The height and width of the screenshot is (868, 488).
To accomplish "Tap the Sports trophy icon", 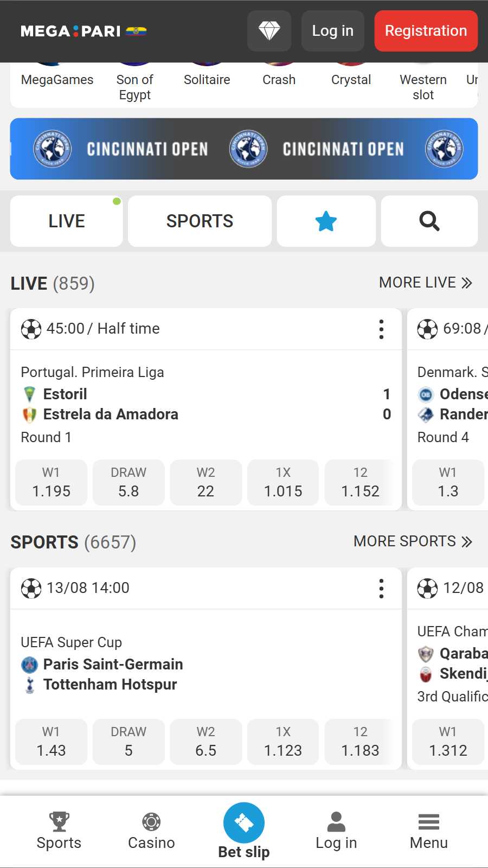I will coord(59,822).
